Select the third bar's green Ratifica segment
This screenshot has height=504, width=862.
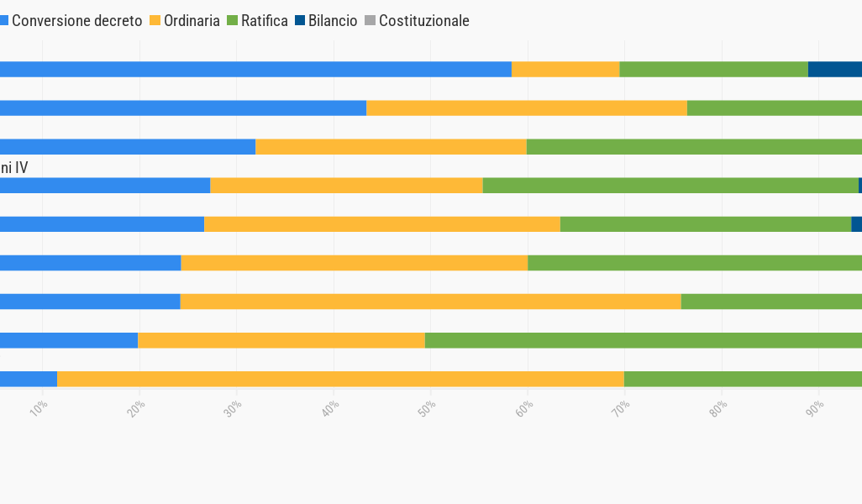(x=694, y=146)
